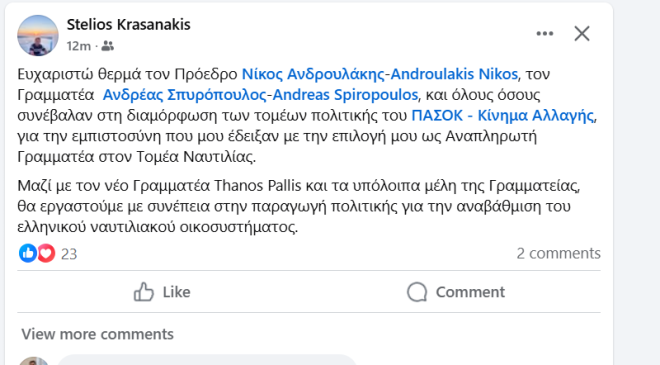
Task: Open Stelios Krasanakis profile name link
Action: tap(128, 24)
